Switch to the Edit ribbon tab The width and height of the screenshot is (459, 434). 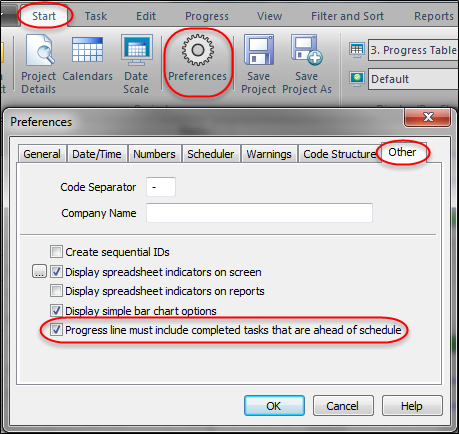[146, 16]
